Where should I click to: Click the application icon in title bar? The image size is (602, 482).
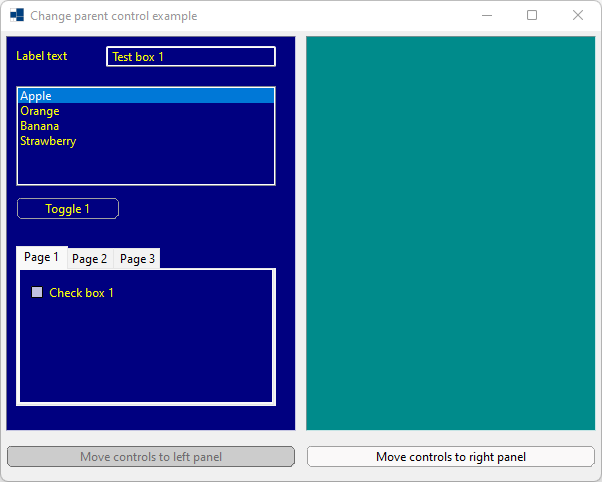tap(17, 16)
